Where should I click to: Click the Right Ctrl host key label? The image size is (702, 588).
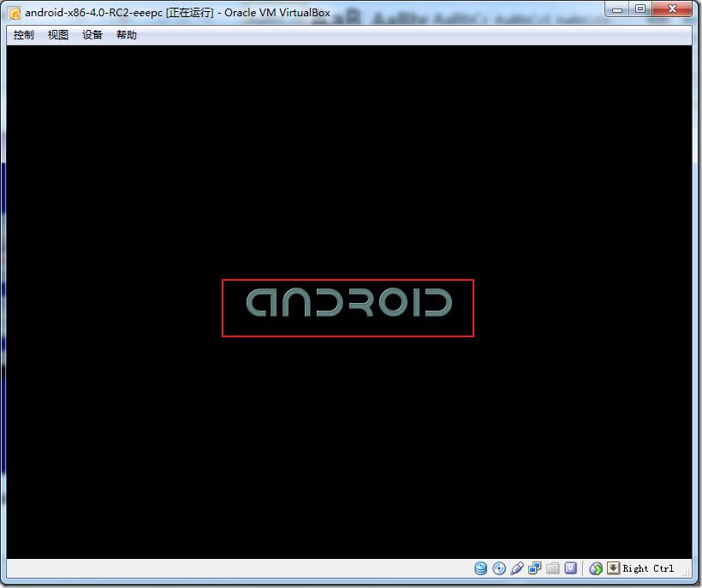pos(648,568)
